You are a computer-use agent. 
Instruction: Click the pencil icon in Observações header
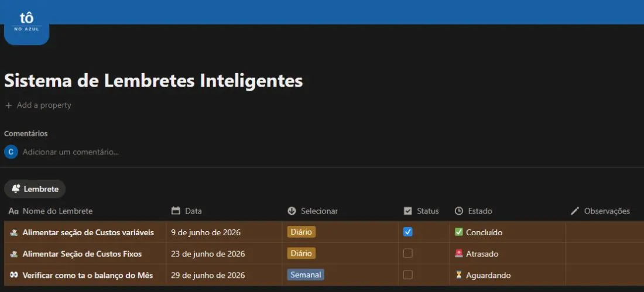point(575,211)
